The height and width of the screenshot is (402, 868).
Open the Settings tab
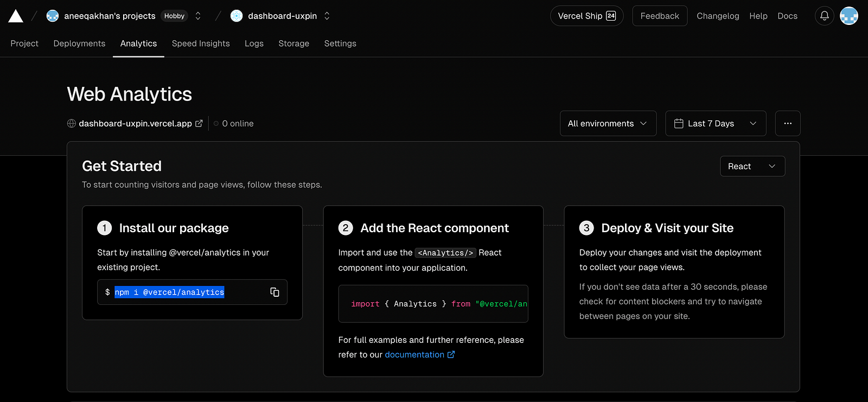(x=340, y=43)
